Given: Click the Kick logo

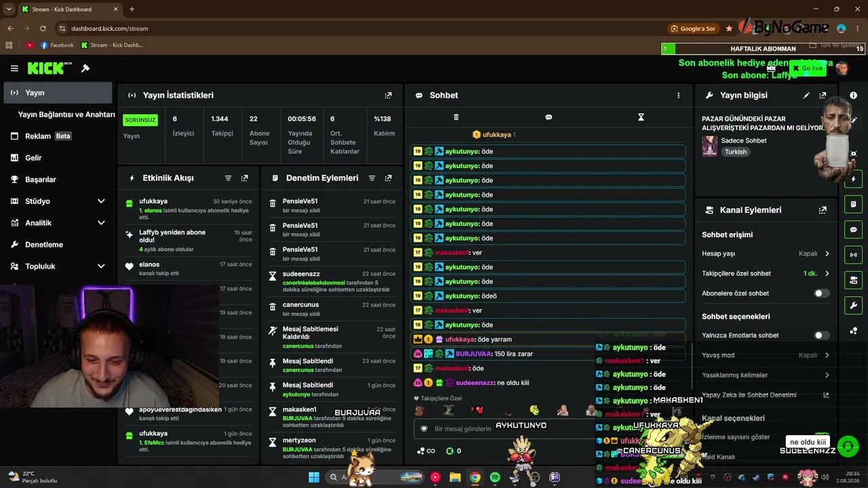Looking at the screenshot, I should coord(50,68).
